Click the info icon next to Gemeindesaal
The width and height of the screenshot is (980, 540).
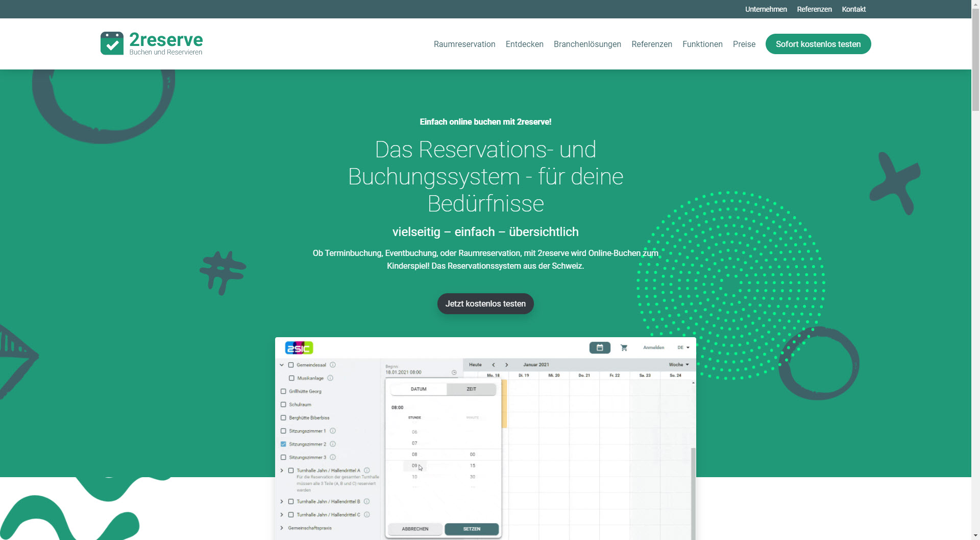[332, 365]
